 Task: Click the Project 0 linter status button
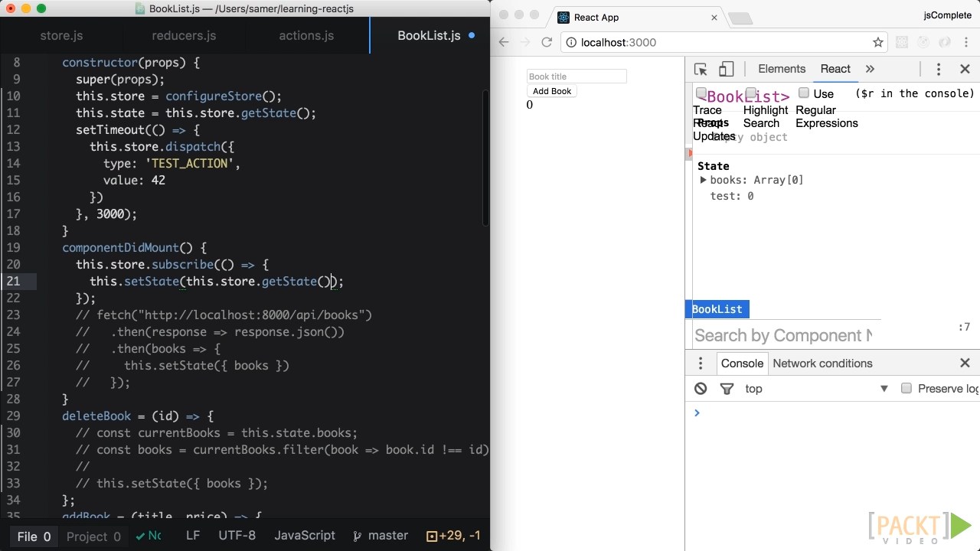tap(93, 536)
